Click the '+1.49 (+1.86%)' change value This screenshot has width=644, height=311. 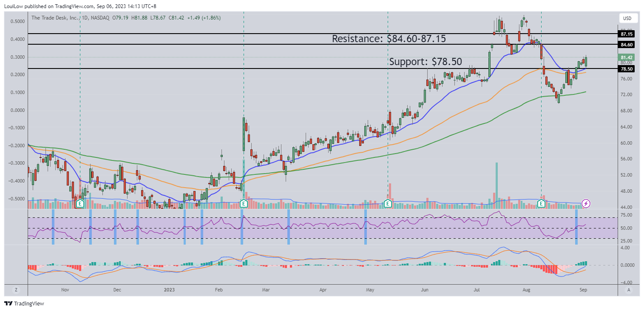point(204,18)
